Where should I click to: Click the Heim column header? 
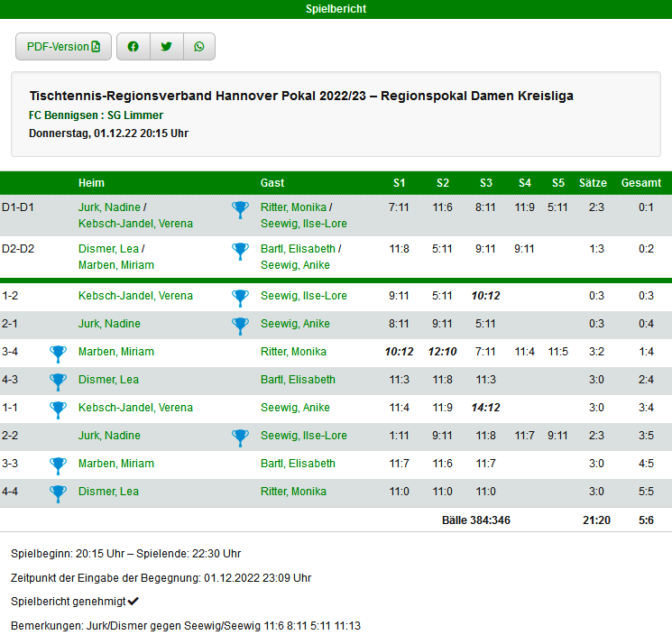[x=91, y=183]
